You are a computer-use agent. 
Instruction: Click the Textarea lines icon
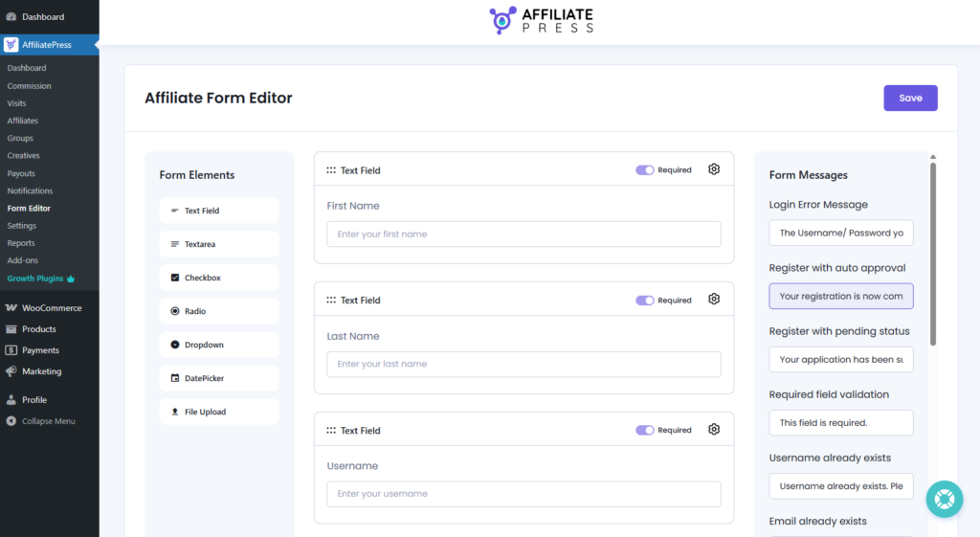pos(175,244)
